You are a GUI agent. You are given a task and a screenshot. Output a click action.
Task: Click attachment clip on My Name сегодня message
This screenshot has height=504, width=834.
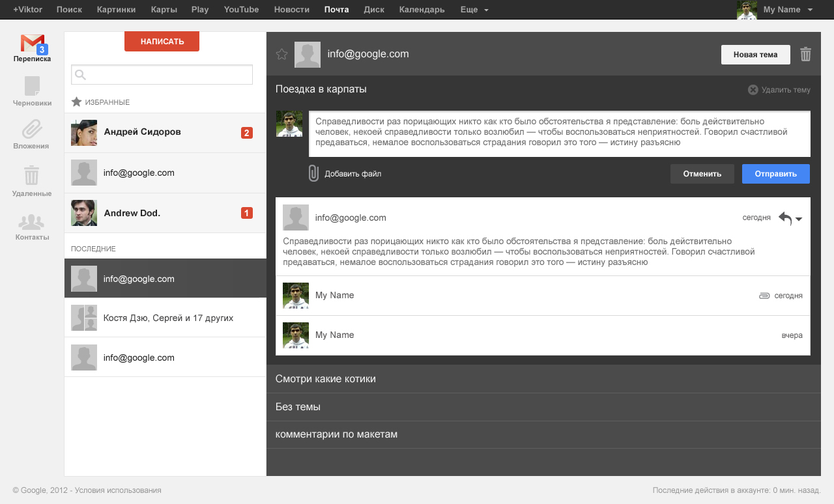pyautogui.click(x=765, y=296)
